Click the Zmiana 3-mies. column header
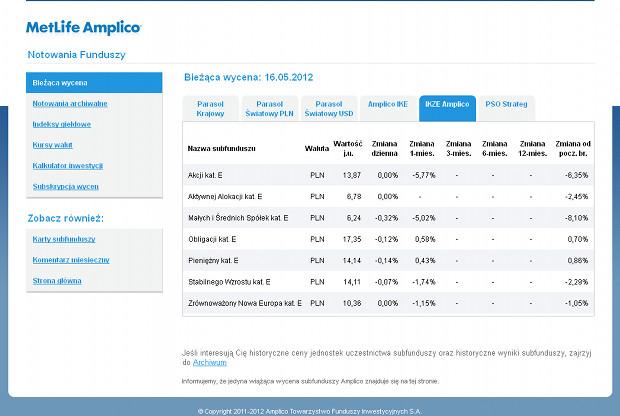620x416 pixels. click(x=459, y=149)
